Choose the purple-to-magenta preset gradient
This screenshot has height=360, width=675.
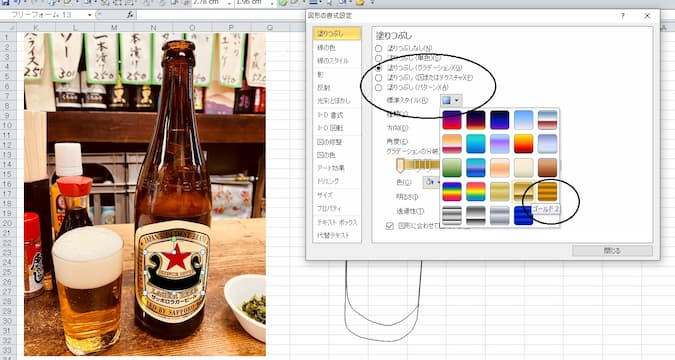452,120
